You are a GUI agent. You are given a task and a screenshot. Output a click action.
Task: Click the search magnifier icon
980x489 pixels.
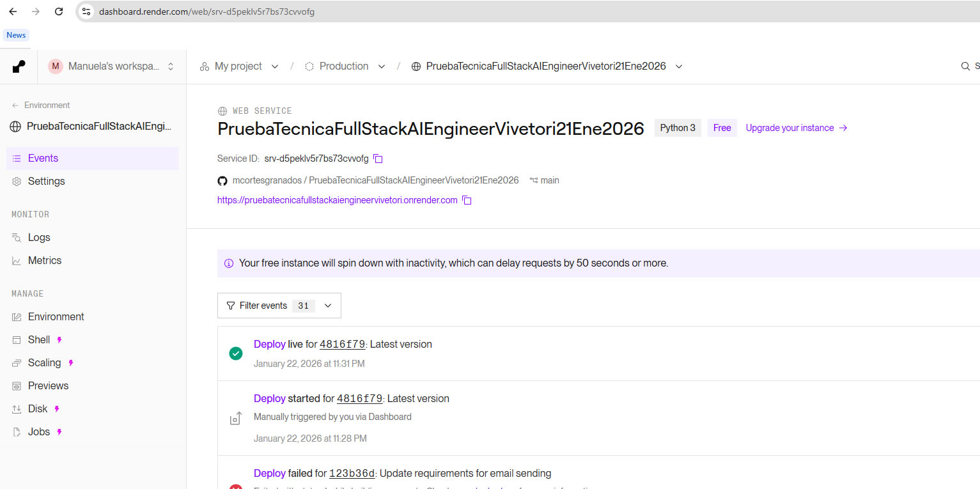pyautogui.click(x=965, y=66)
